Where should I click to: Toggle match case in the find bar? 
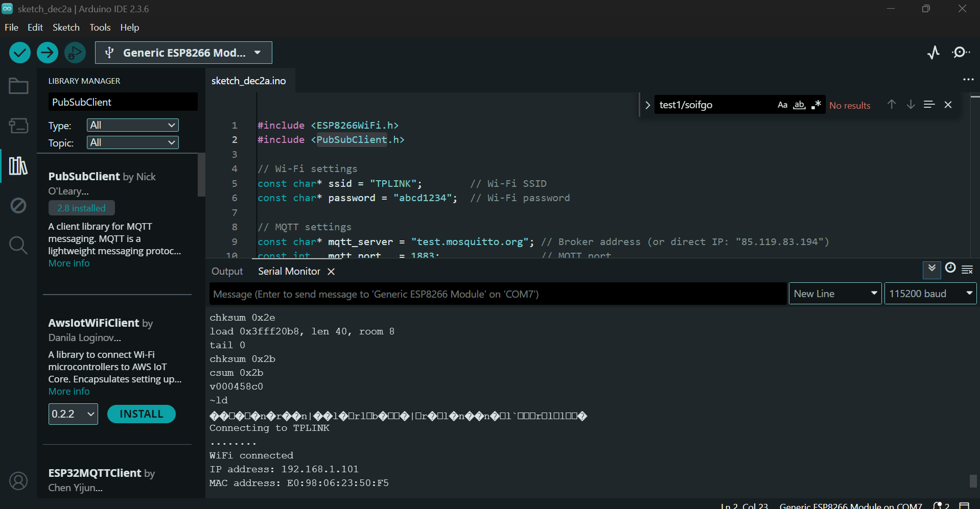pyautogui.click(x=782, y=104)
